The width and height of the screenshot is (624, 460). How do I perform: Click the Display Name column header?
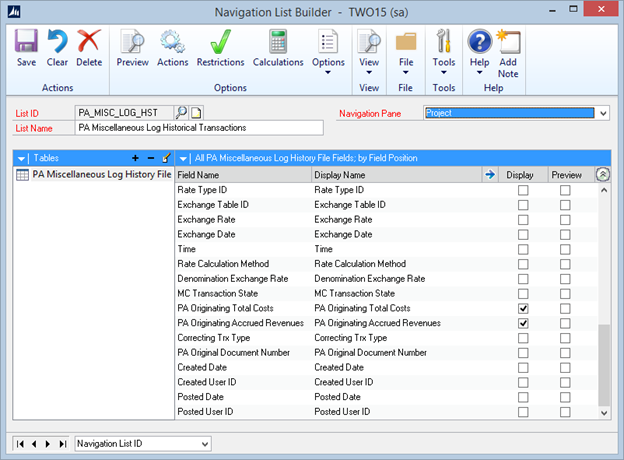396,175
